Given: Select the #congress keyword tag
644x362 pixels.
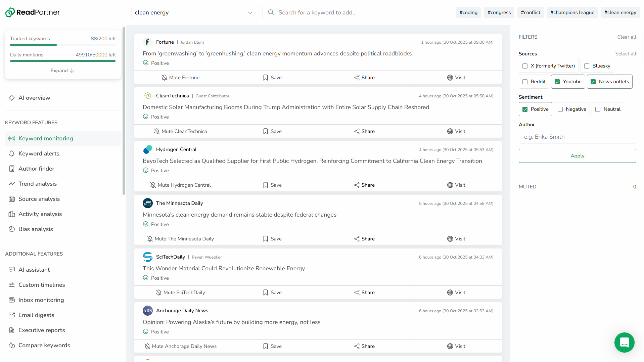Looking at the screenshot, I should coord(499,12).
